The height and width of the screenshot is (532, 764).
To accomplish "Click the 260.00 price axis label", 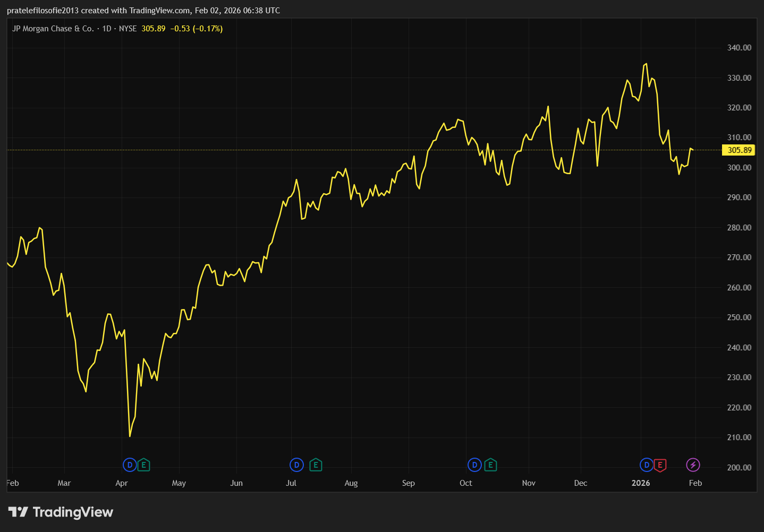I will pos(739,288).
